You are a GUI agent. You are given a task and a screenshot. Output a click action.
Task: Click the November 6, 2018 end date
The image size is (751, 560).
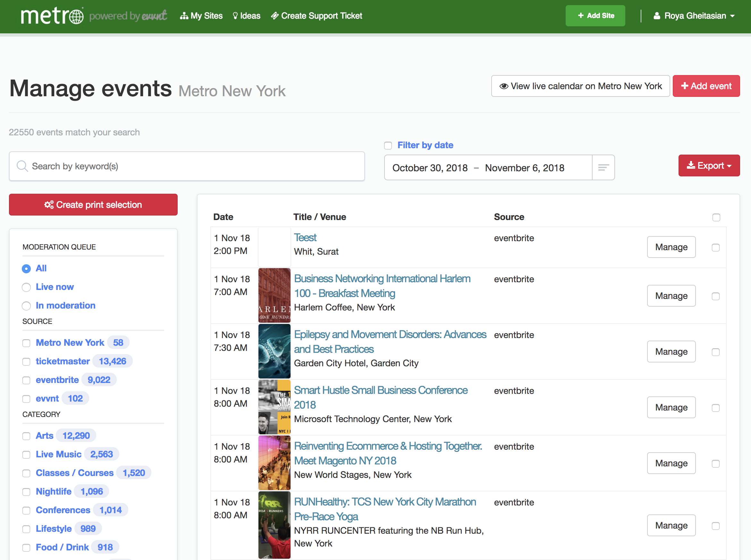525,168
